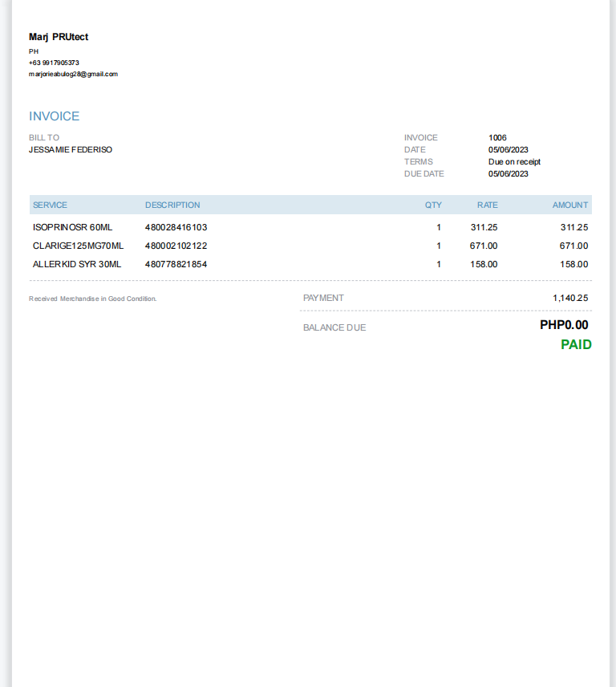Image resolution: width=616 pixels, height=687 pixels.
Task: Click the QTY column header
Action: click(x=433, y=205)
